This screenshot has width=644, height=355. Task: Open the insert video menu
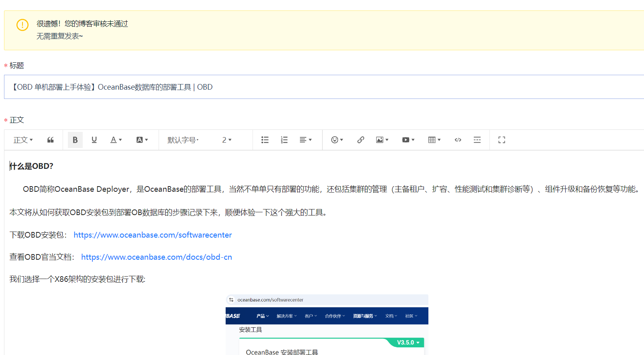[408, 140]
